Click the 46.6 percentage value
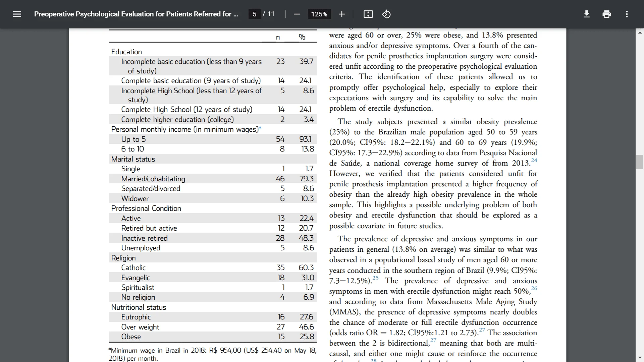The image size is (644, 362). click(x=307, y=327)
